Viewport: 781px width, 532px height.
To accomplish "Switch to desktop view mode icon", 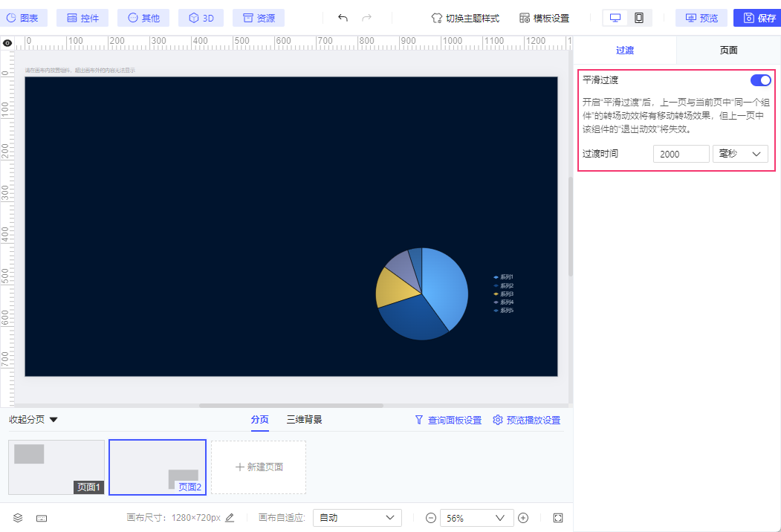I will (x=615, y=18).
